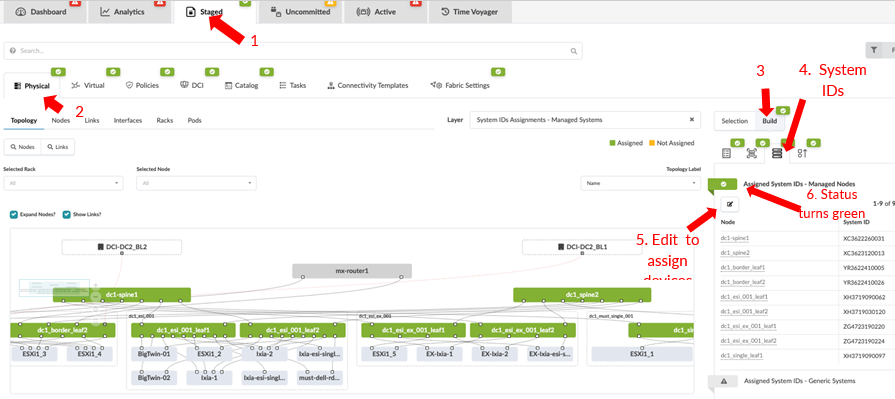This screenshot has height=399, width=895.
Task: Select the Virtual sub-tab
Action: coord(87,86)
